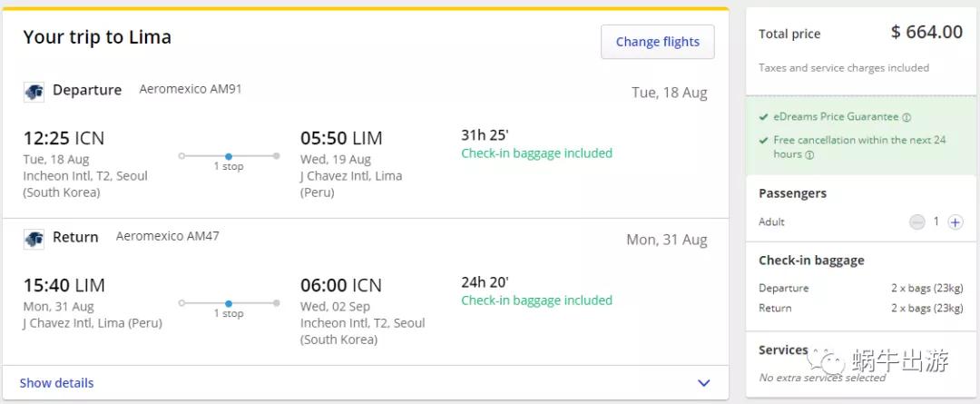This screenshot has width=980, height=404.
Task: Select the Aeromexico AM91 flight label
Action: point(190,89)
